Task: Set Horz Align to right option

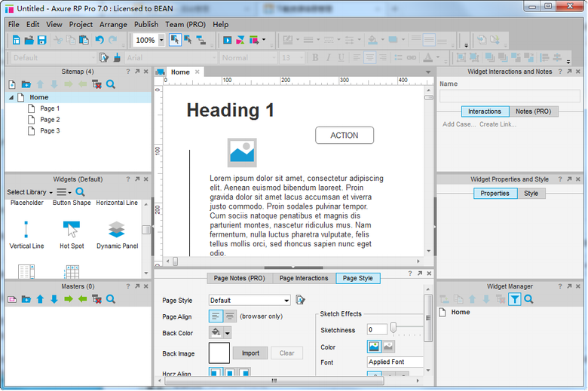Action: point(244,372)
